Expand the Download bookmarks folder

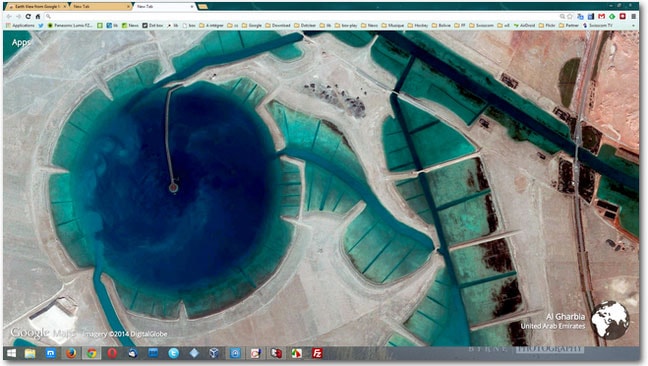pyautogui.click(x=278, y=26)
